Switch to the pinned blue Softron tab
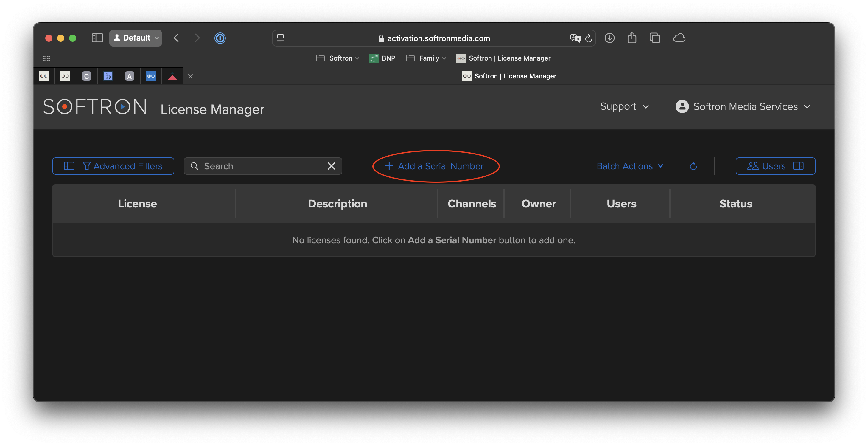Screen dimensions: 868x446 (x=151, y=76)
